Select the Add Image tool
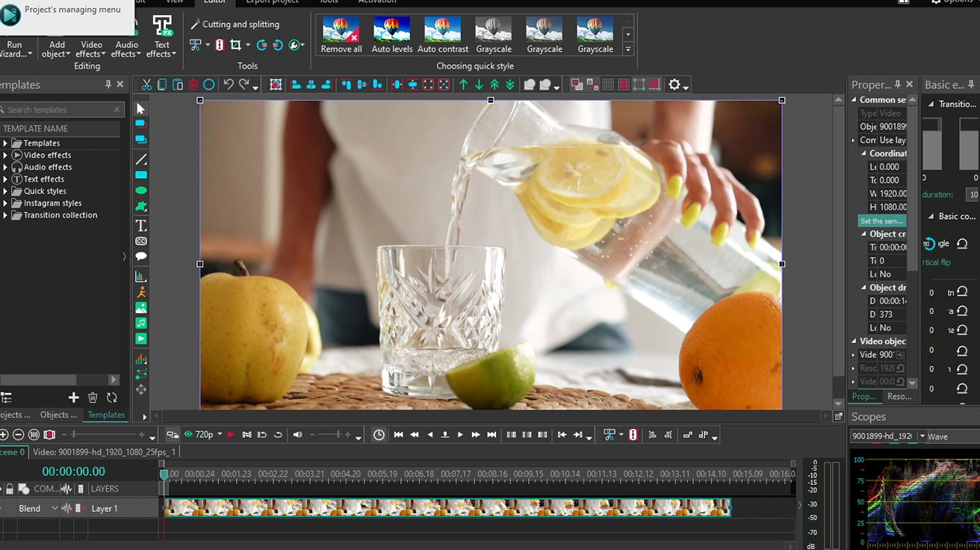This screenshot has height=550, width=980. pyautogui.click(x=140, y=308)
